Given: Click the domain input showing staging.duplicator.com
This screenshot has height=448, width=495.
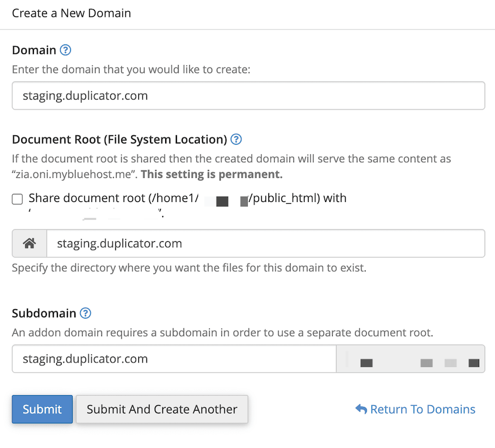Looking at the screenshot, I should point(248,95).
